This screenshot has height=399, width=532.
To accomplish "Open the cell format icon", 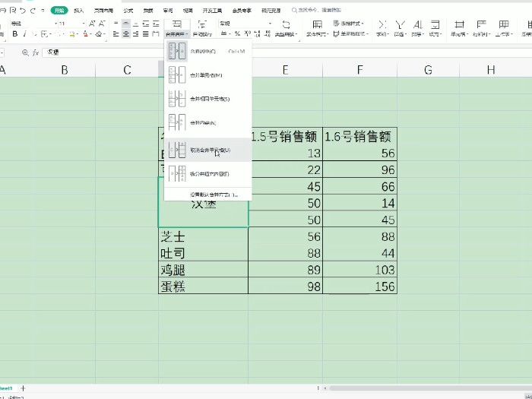I will point(459,24).
